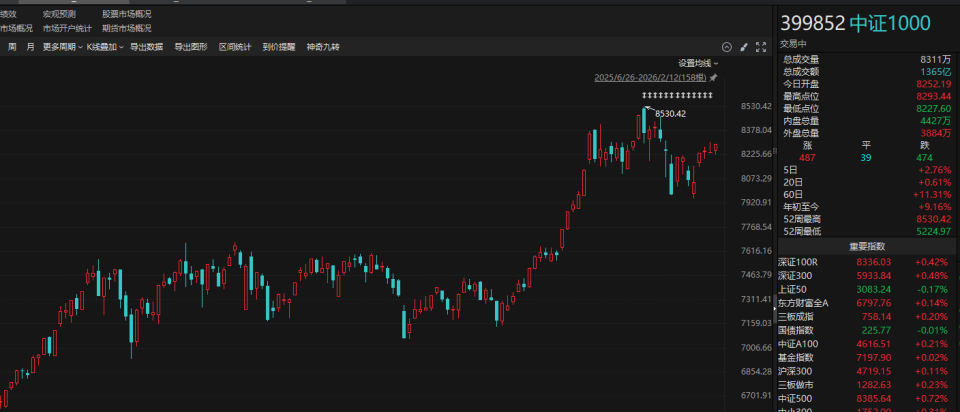Click 外盘总量 value 3884万

[x=936, y=133]
